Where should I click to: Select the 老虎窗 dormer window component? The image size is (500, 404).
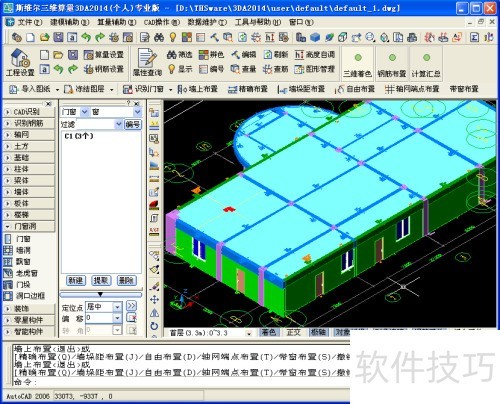pyautogui.click(x=21, y=273)
